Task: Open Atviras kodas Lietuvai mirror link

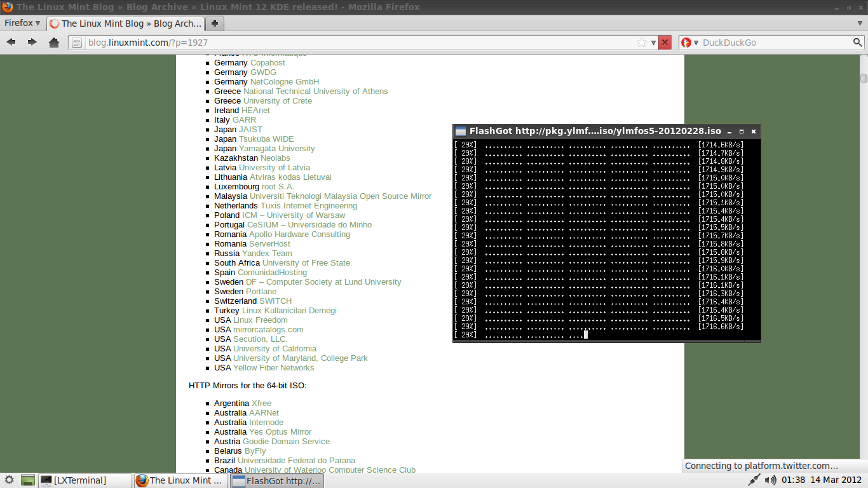Action: click(290, 177)
